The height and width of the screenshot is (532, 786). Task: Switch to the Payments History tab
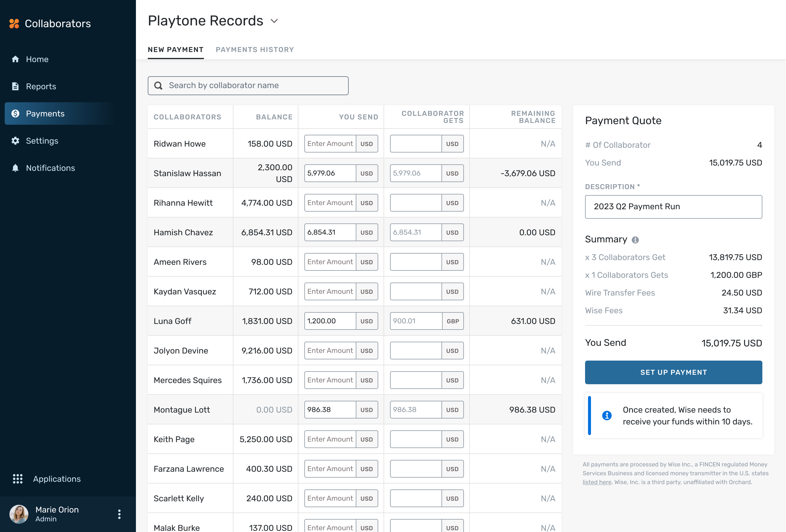pyautogui.click(x=255, y=49)
